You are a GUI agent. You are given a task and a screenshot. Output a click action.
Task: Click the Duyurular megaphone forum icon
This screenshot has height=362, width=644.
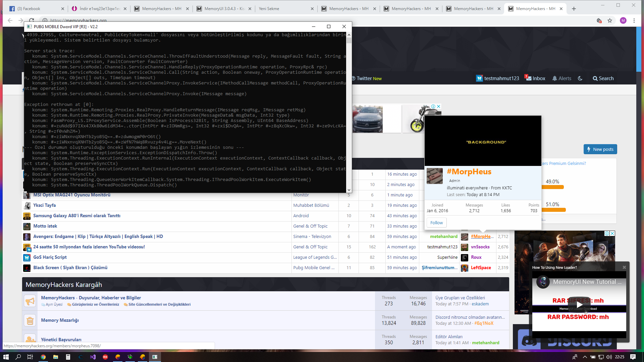[30, 301]
